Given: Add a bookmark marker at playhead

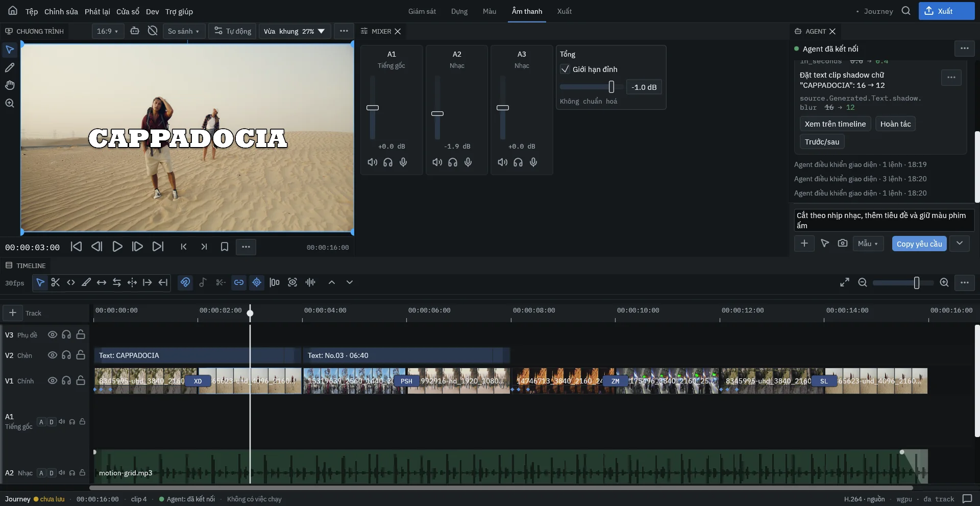Looking at the screenshot, I should coord(225,247).
